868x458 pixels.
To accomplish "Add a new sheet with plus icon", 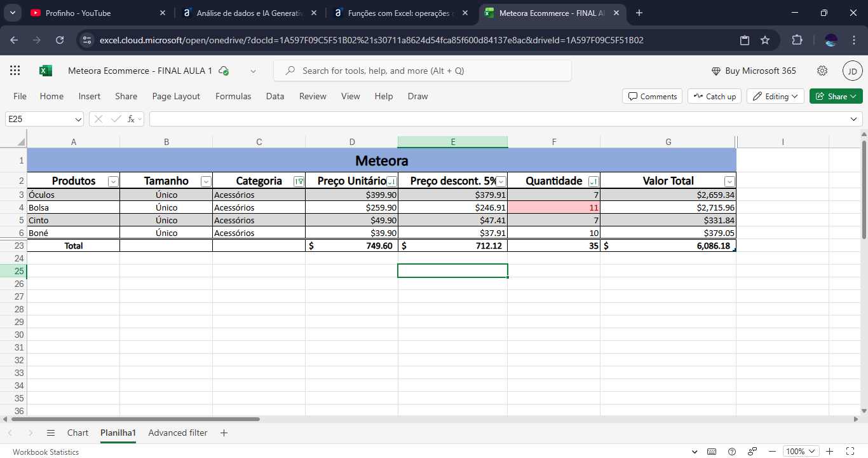I will [224, 433].
